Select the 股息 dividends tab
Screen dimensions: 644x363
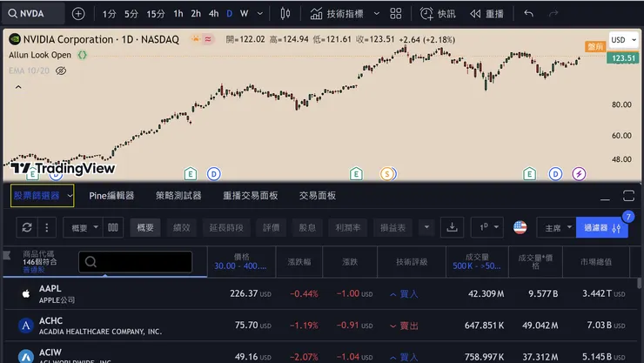point(307,227)
